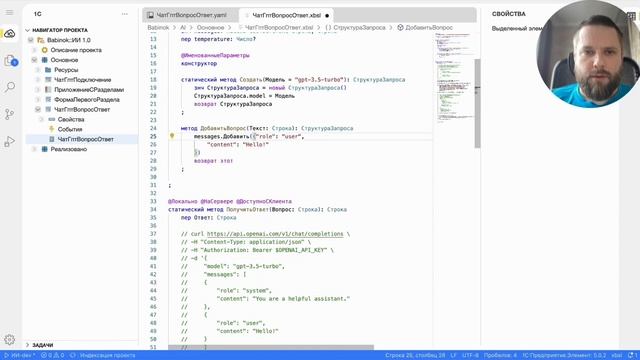This screenshot has height=360, width=640.
Task: Open the api.openai.com chat completions link
Action: [275, 234]
